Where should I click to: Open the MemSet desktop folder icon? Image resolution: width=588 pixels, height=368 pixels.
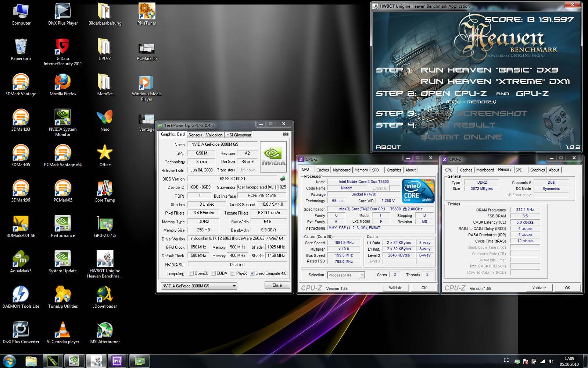(x=105, y=85)
